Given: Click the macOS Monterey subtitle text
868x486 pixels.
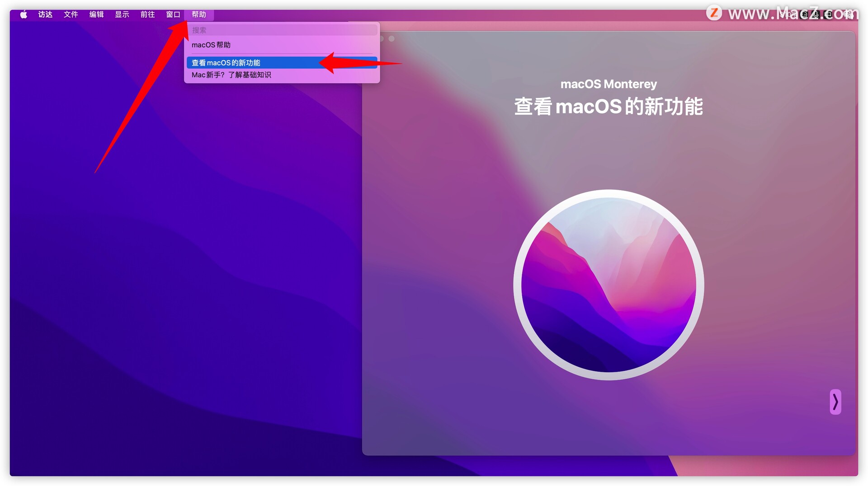Looking at the screenshot, I should (x=609, y=84).
